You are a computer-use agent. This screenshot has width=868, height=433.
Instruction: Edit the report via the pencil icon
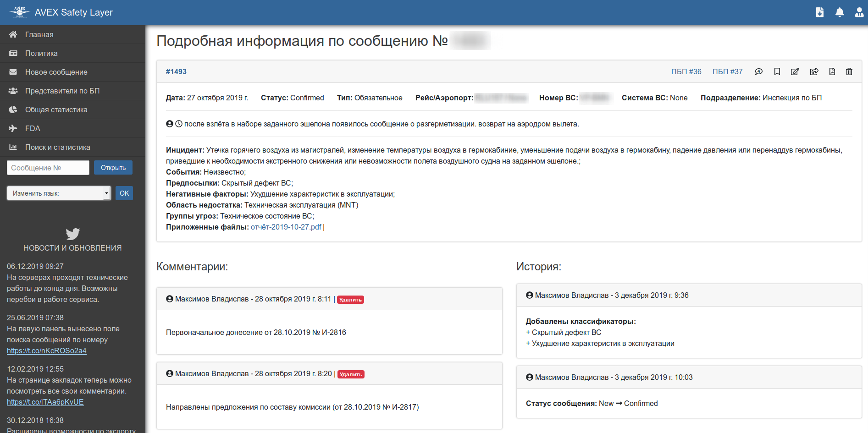(796, 71)
